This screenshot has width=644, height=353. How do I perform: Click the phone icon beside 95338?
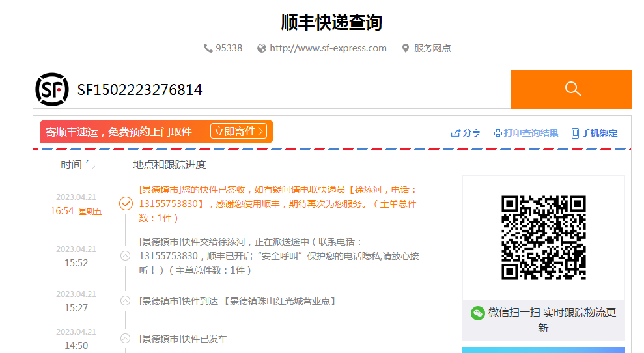point(208,48)
